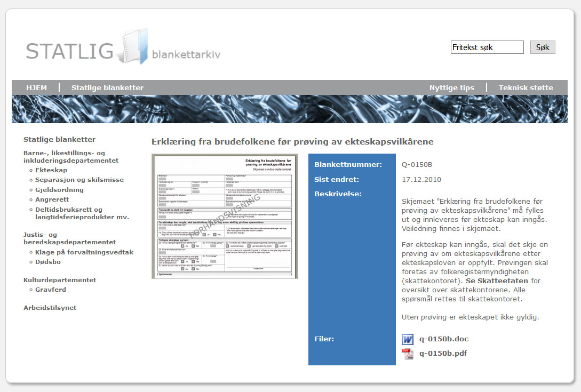The image size is (581, 392).
Task: Focus the Fritekst søk input field
Action: (487, 47)
